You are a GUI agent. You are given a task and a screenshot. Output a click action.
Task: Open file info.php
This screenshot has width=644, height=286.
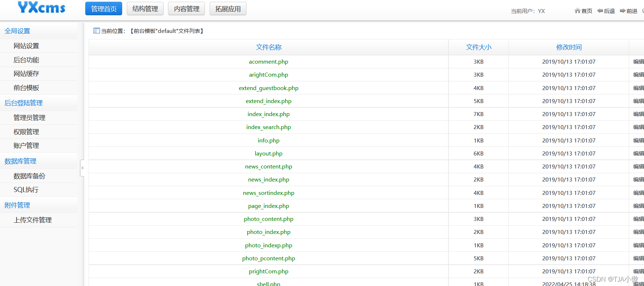[269, 141]
